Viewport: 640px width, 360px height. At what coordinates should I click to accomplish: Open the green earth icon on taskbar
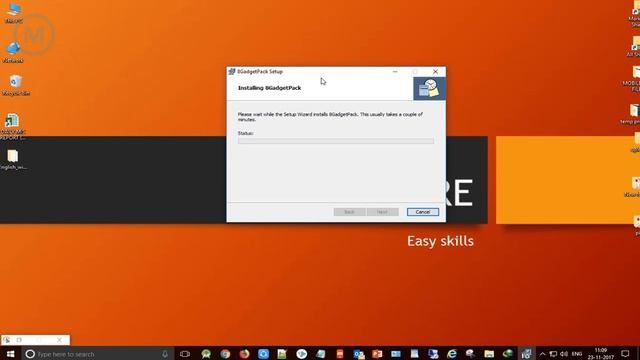508,354
